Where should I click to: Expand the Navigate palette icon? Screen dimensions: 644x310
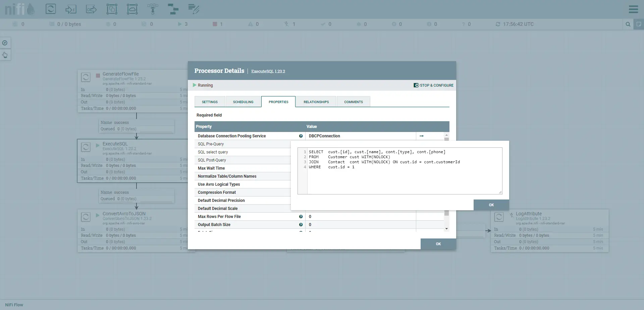click(5, 43)
